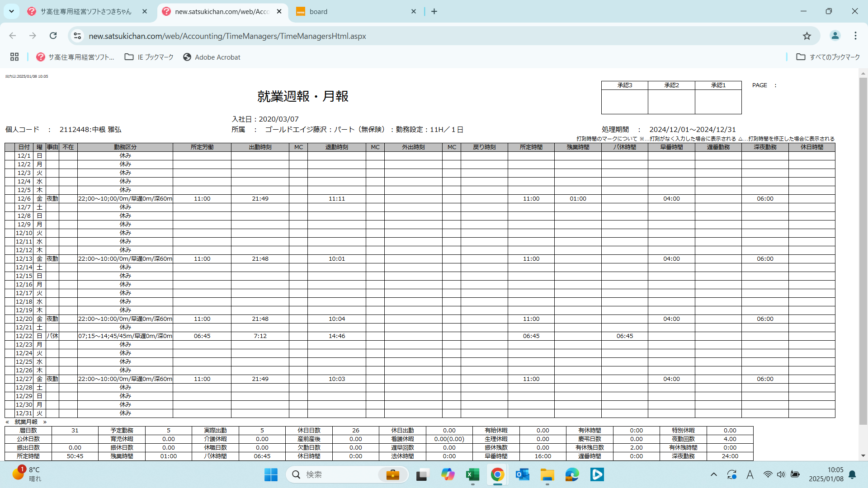This screenshot has height=488, width=868.
Task: Open Chrome profile avatar icon
Action: [x=835, y=36]
